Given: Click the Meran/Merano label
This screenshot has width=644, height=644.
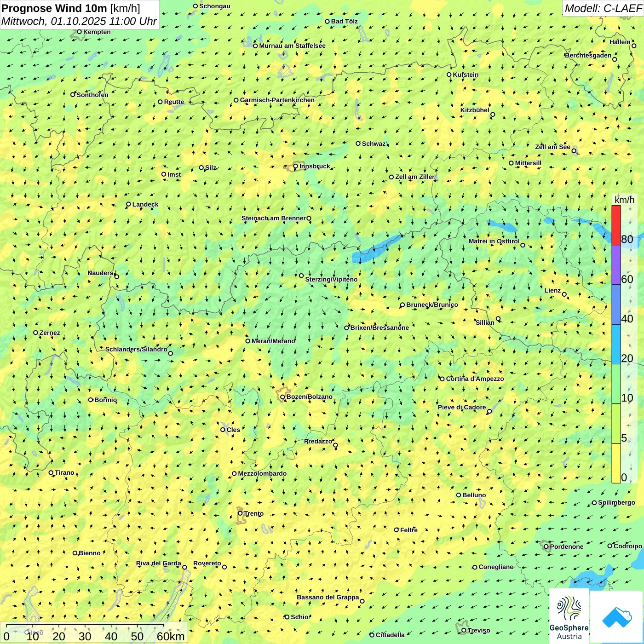Looking at the screenshot, I should point(273,341).
